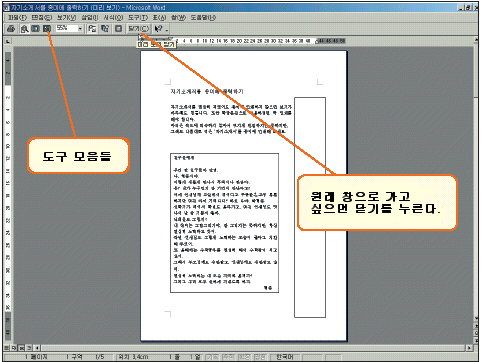Screen dimensions: 482x362
Task: Click the Shrink to Fit icon
Action: (105, 29)
